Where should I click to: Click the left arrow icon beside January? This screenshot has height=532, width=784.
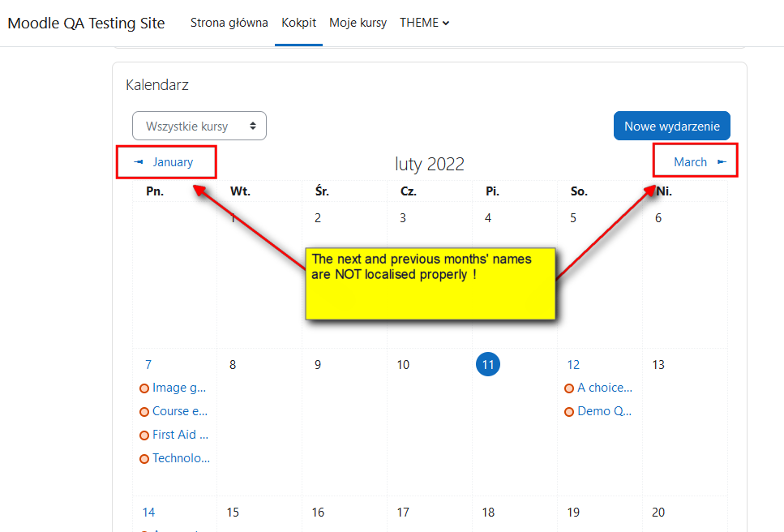(139, 162)
